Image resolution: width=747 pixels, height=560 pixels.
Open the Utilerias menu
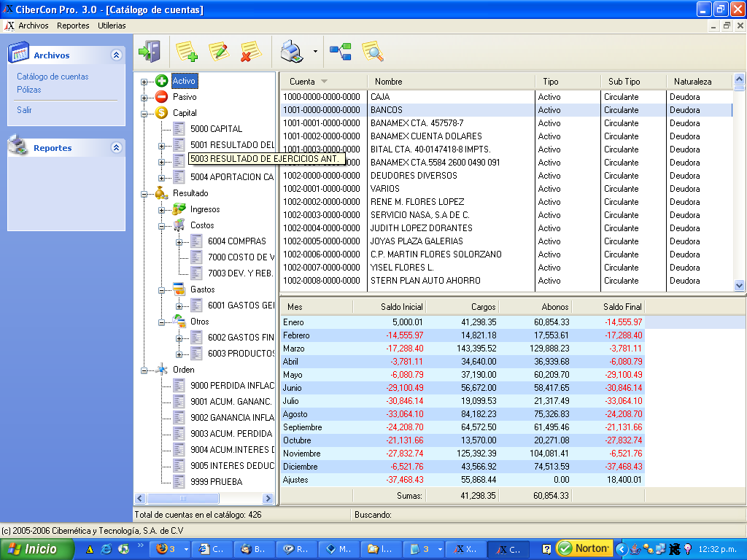(112, 26)
